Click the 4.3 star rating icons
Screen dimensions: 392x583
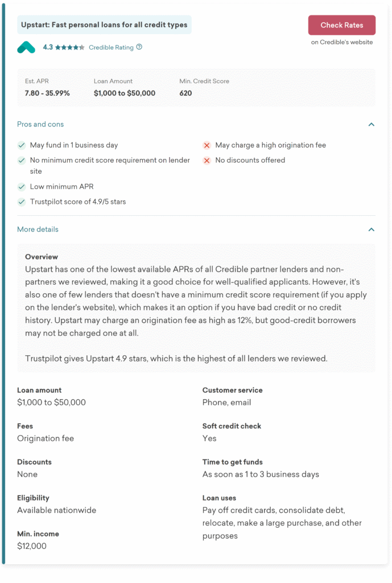tap(70, 47)
